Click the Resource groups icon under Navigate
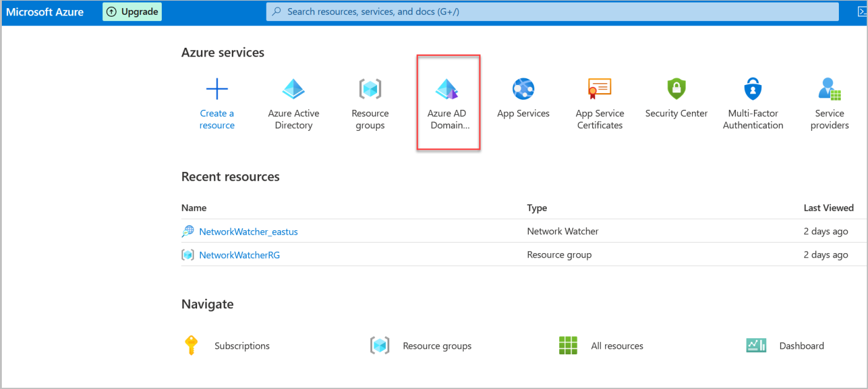Screen dimensions: 868x389 (x=379, y=346)
